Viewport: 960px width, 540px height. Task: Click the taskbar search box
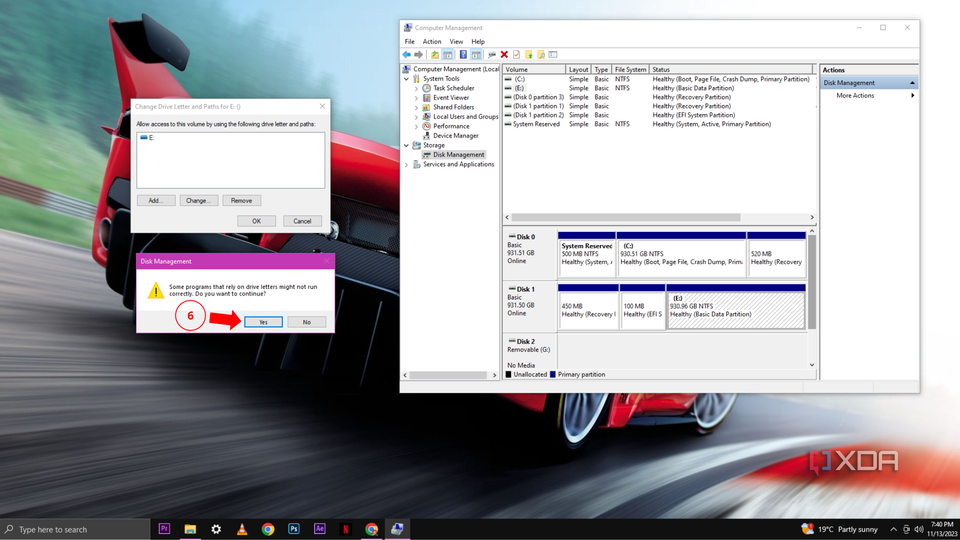point(75,529)
